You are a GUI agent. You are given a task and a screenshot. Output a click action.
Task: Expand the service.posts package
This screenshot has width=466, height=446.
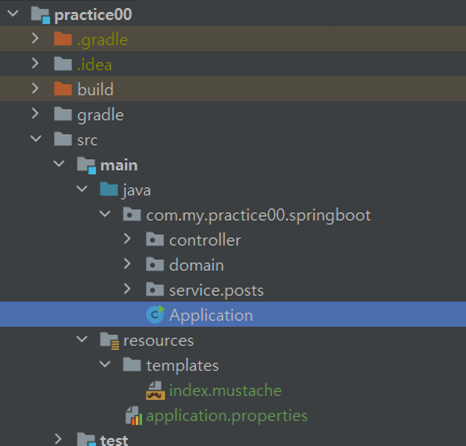(x=127, y=289)
